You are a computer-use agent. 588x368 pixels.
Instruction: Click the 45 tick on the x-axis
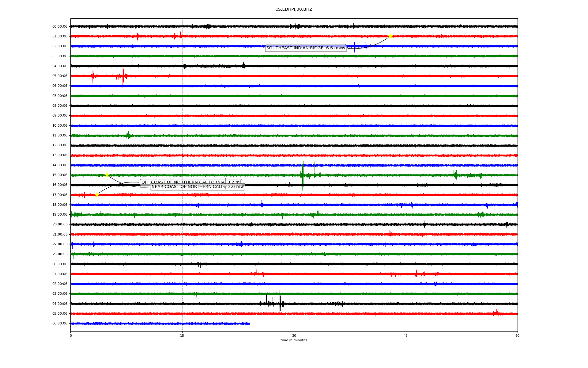[406, 335]
